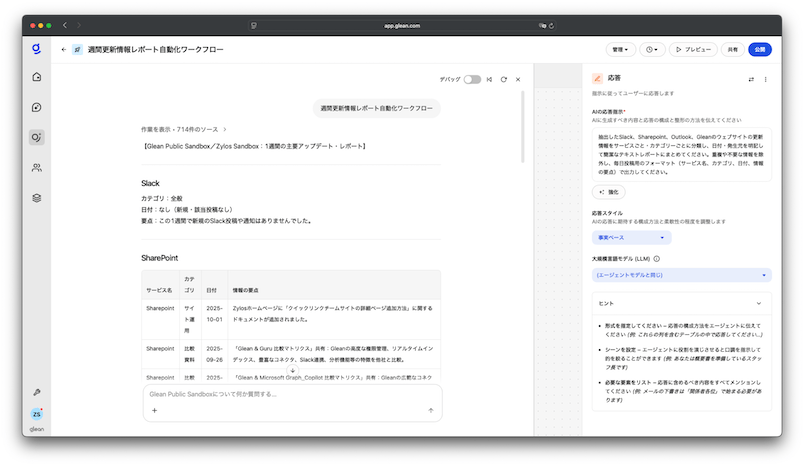Click the scroll-down arrow above chat input

[292, 370]
